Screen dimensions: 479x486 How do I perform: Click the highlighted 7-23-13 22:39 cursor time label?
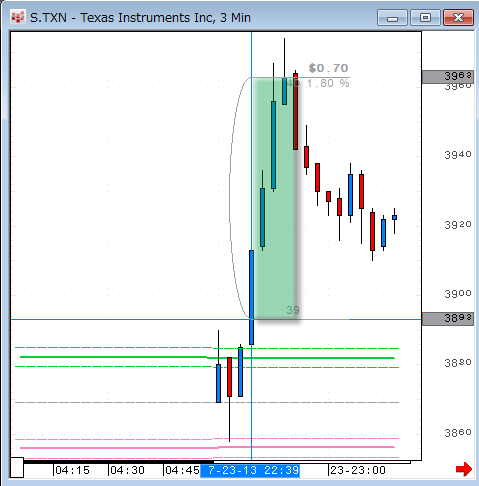click(250, 470)
